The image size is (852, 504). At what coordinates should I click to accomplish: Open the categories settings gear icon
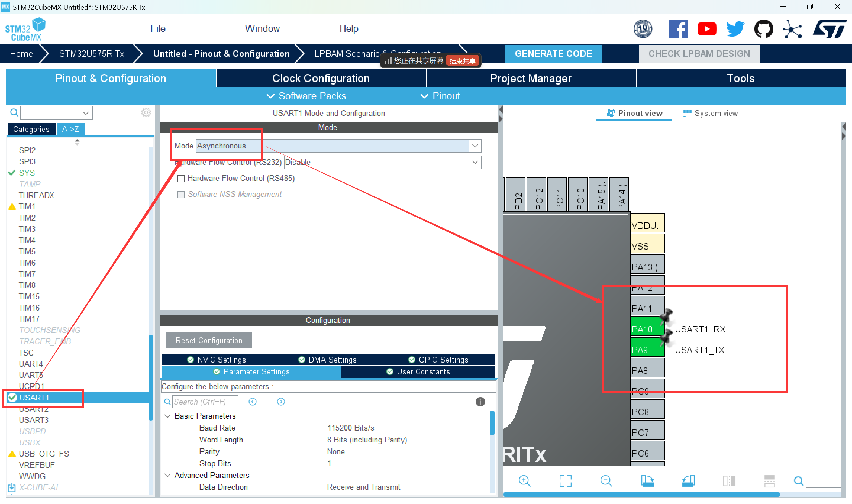coord(146,112)
